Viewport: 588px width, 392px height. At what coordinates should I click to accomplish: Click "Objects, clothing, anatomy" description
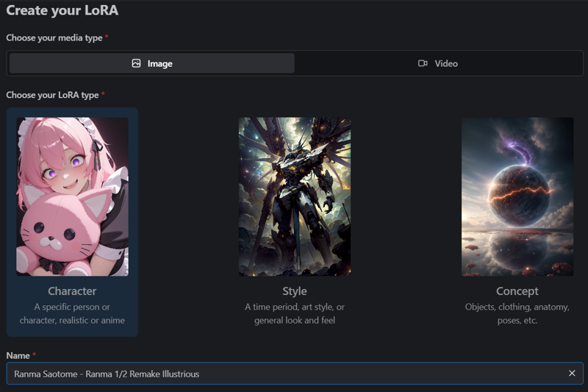tap(517, 313)
